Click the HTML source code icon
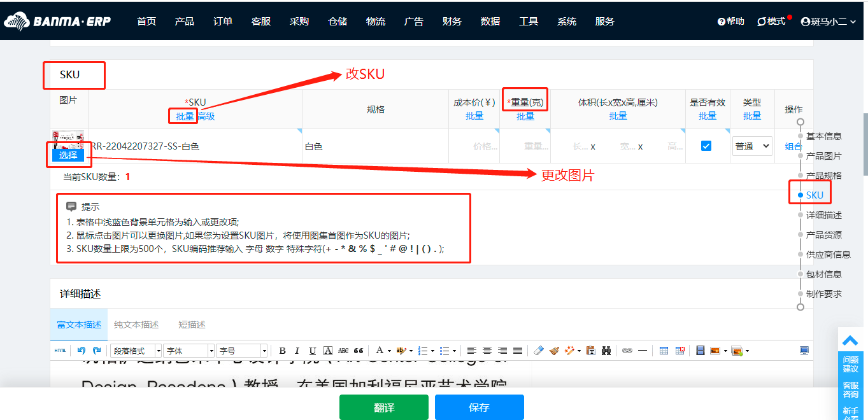The height and width of the screenshot is (420, 868). [x=60, y=351]
